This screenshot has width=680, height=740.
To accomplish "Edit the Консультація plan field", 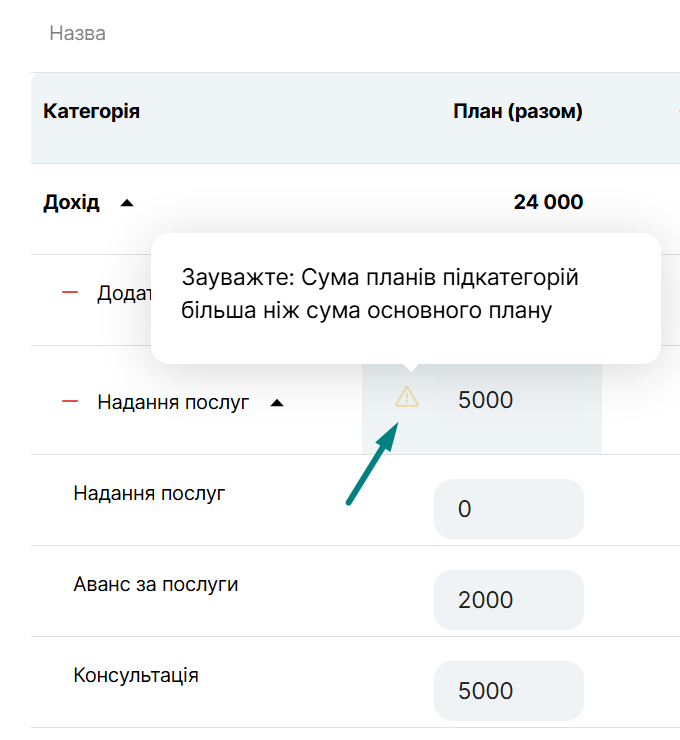I will (508, 691).
